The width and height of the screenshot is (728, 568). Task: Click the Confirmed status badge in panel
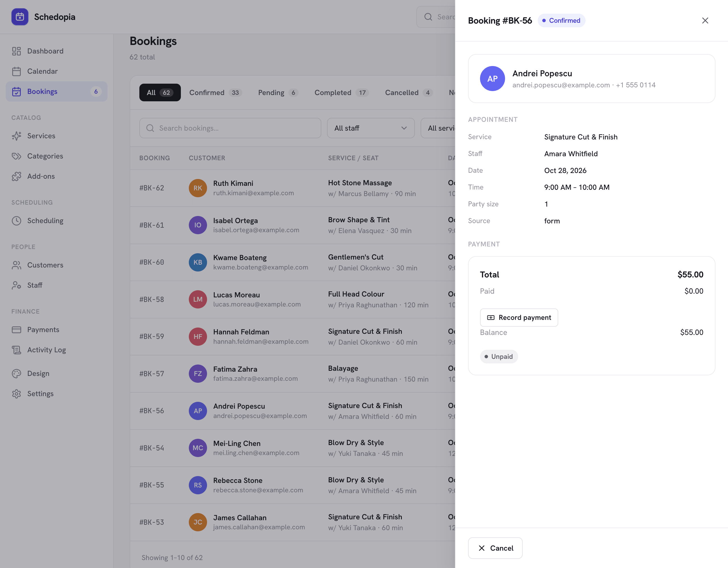(x=561, y=20)
